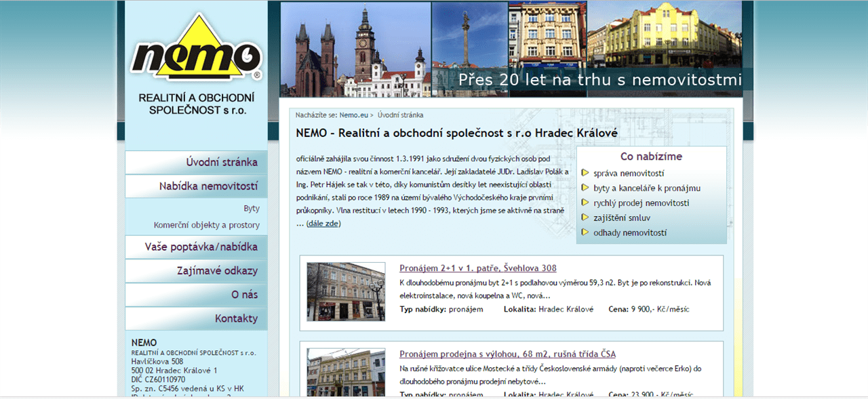Click '500 02 Hradec Králové 1' address text
This screenshot has width=868, height=399.
coord(174,371)
